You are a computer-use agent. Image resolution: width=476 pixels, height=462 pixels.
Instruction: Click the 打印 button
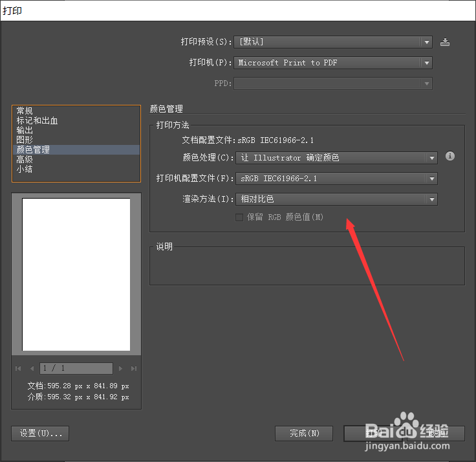(373, 434)
